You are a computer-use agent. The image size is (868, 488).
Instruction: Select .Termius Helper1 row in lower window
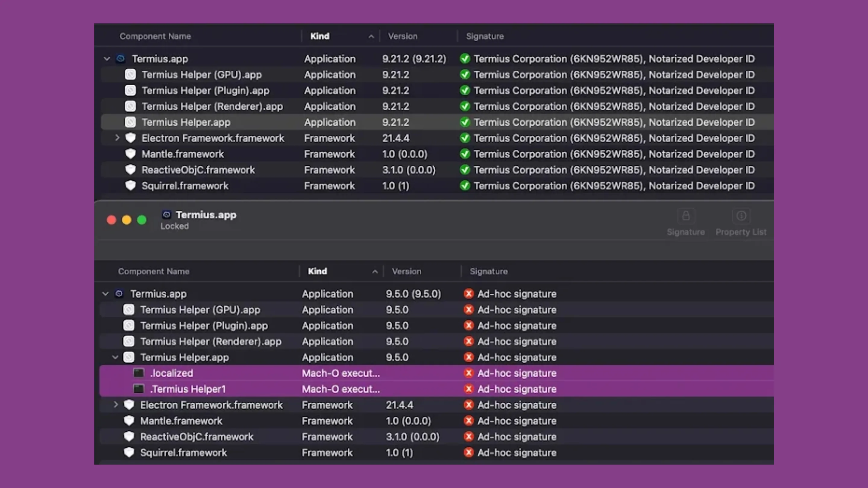[x=436, y=389]
